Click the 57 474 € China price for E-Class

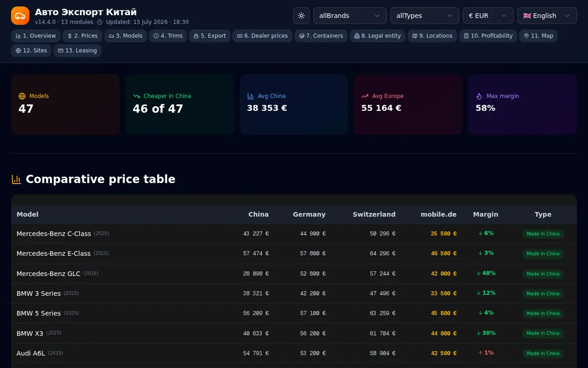256,254
